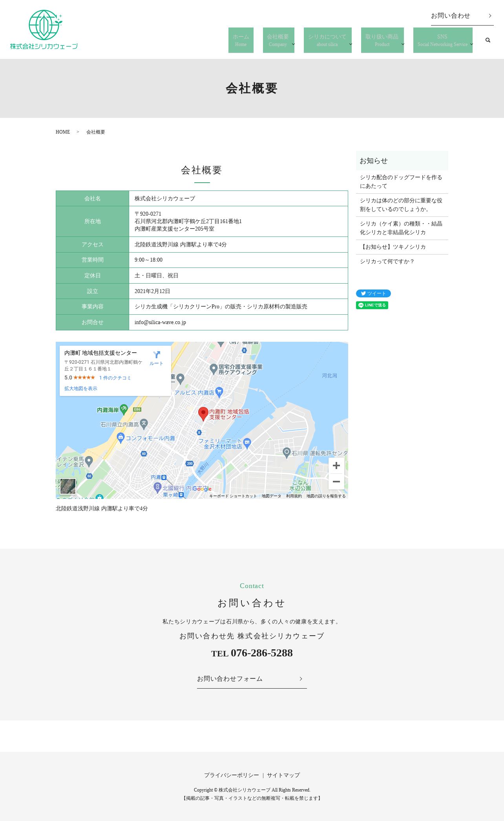The width and height of the screenshot is (504, 821).
Task: Click 1 件のクチコミ review link
Action: (115, 378)
